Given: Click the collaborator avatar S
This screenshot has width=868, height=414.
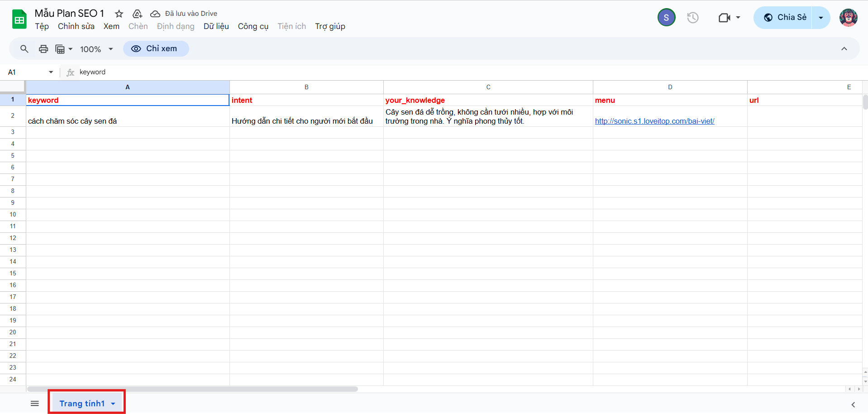Looking at the screenshot, I should (666, 18).
